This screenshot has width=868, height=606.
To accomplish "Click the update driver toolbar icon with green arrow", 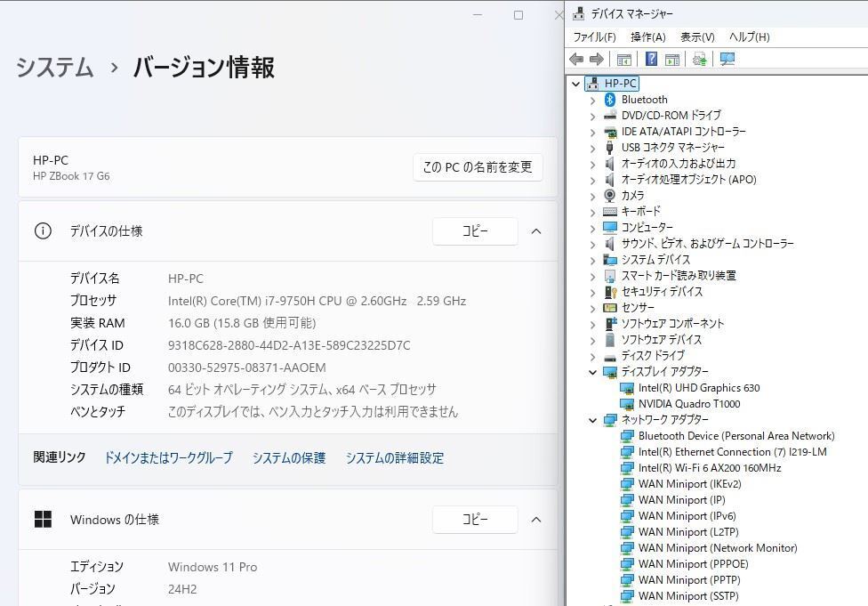I will [699, 59].
